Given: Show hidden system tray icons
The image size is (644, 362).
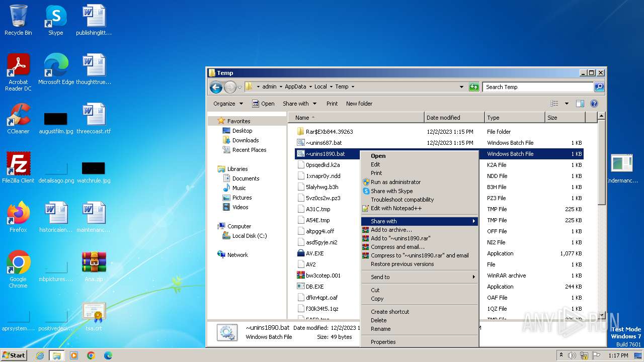Looking at the screenshot, I should pyautogui.click(x=561, y=355).
